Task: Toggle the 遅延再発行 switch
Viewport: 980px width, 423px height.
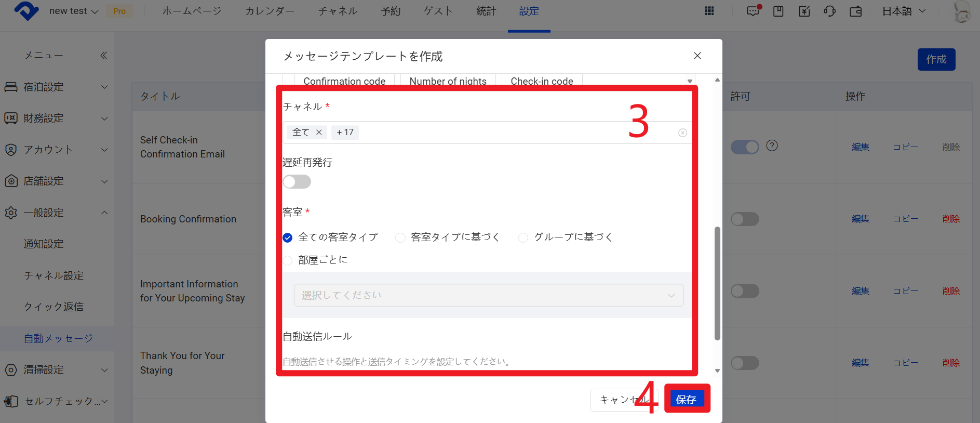Action: tap(297, 182)
